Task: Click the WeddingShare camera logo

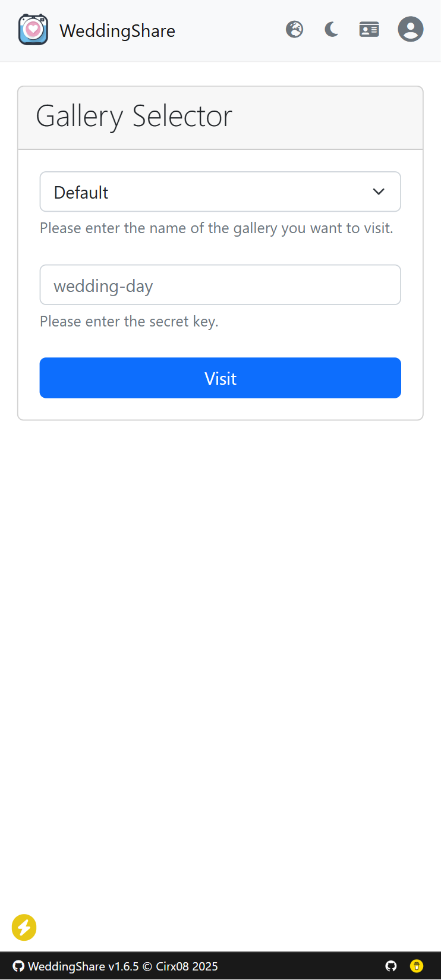Action: [x=33, y=30]
